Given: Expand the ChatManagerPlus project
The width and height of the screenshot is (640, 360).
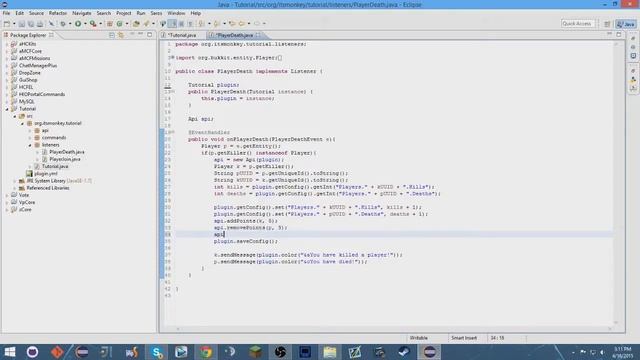Looking at the screenshot, I should pyautogui.click(x=7, y=65).
